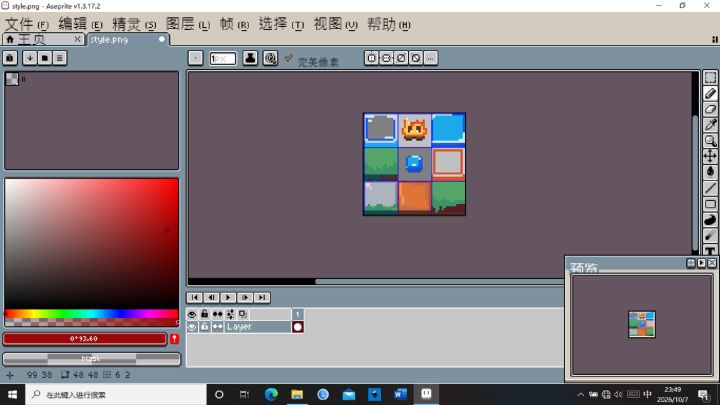Open the 视图 (V) menu
Screen dimensions: 720x405
pos(335,24)
